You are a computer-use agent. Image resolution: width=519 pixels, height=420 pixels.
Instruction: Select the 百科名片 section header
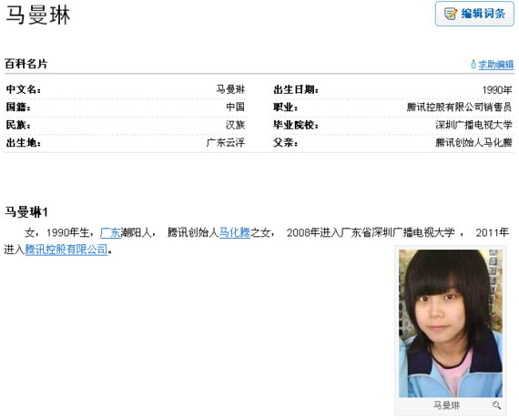coord(26,64)
